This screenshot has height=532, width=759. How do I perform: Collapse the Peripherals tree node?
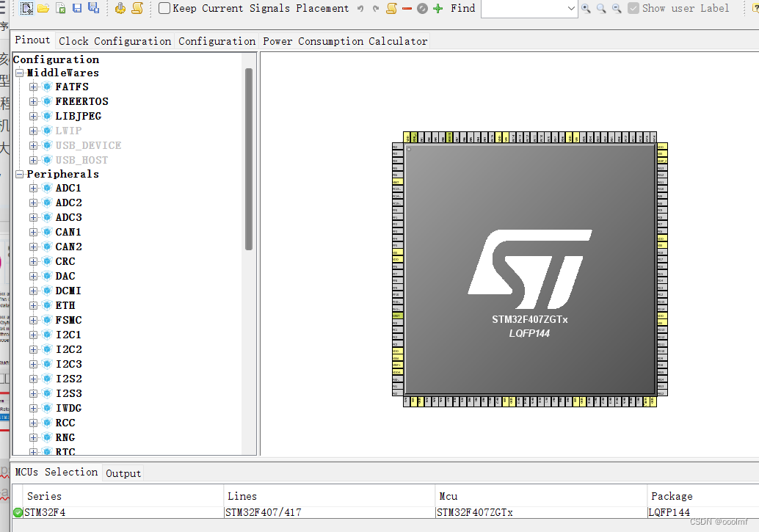pyautogui.click(x=19, y=174)
